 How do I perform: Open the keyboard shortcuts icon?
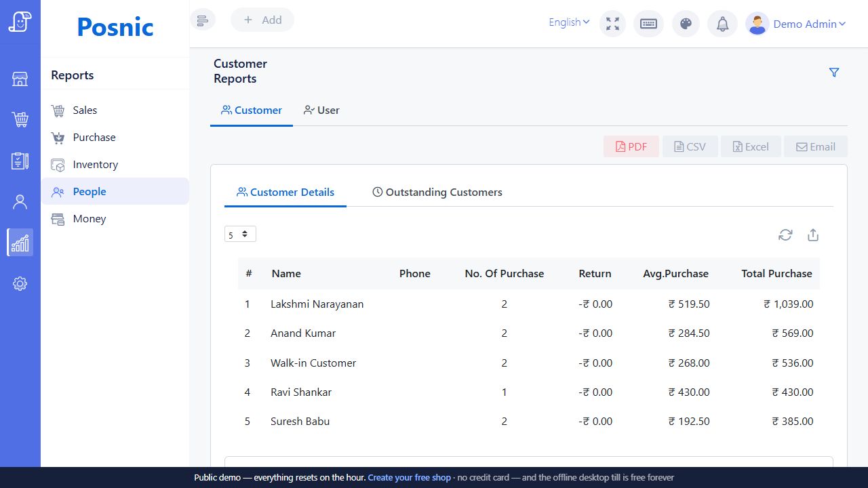(648, 24)
